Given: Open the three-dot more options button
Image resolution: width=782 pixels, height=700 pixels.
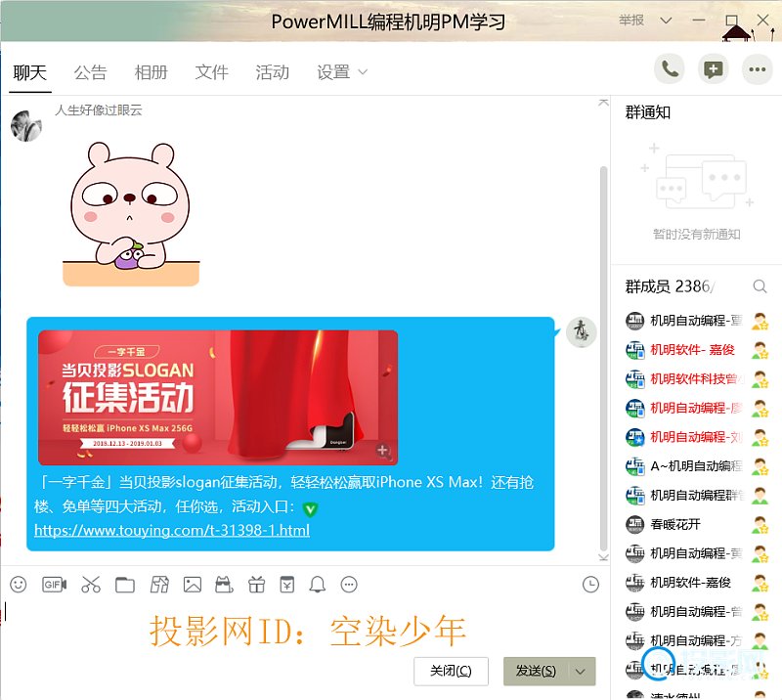Looking at the screenshot, I should click(757, 69).
